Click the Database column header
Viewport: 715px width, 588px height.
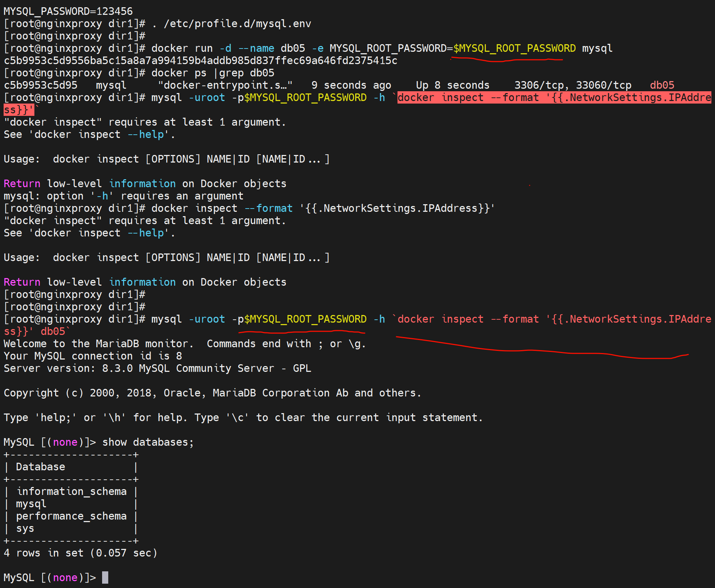[x=41, y=467]
